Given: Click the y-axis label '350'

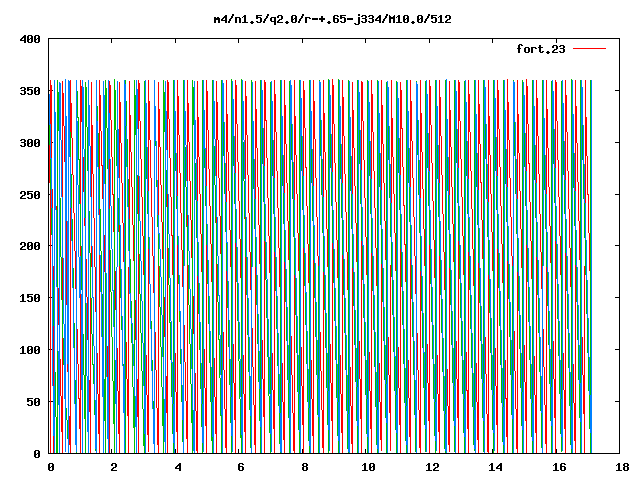Looking at the screenshot, I should point(30,91).
